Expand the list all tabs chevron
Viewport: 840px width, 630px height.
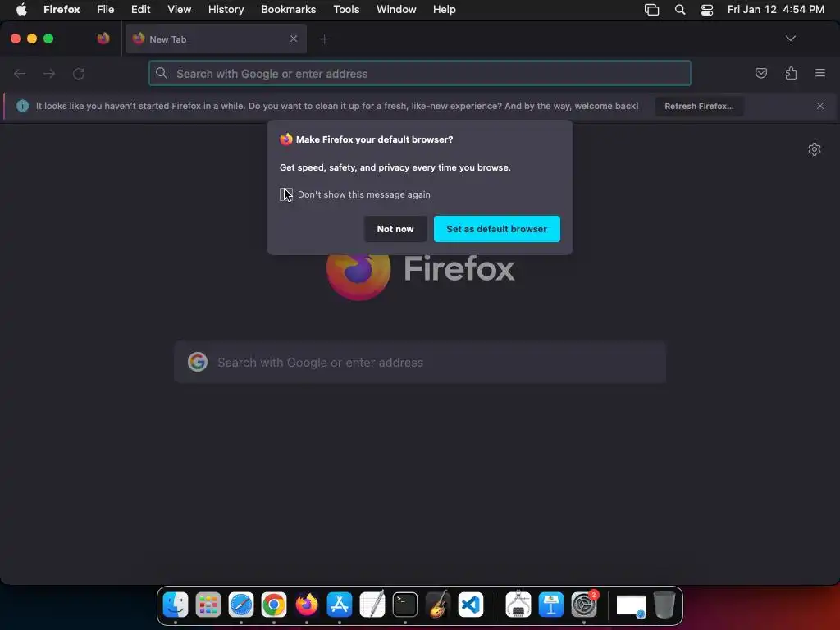pos(790,39)
